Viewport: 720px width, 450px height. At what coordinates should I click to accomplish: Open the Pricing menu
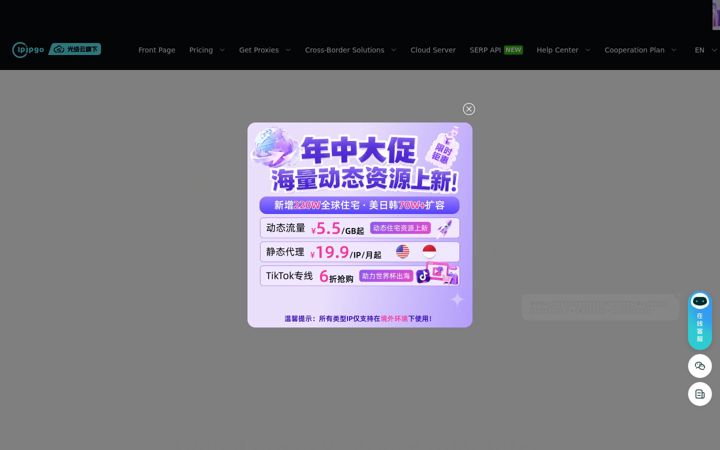click(x=201, y=50)
